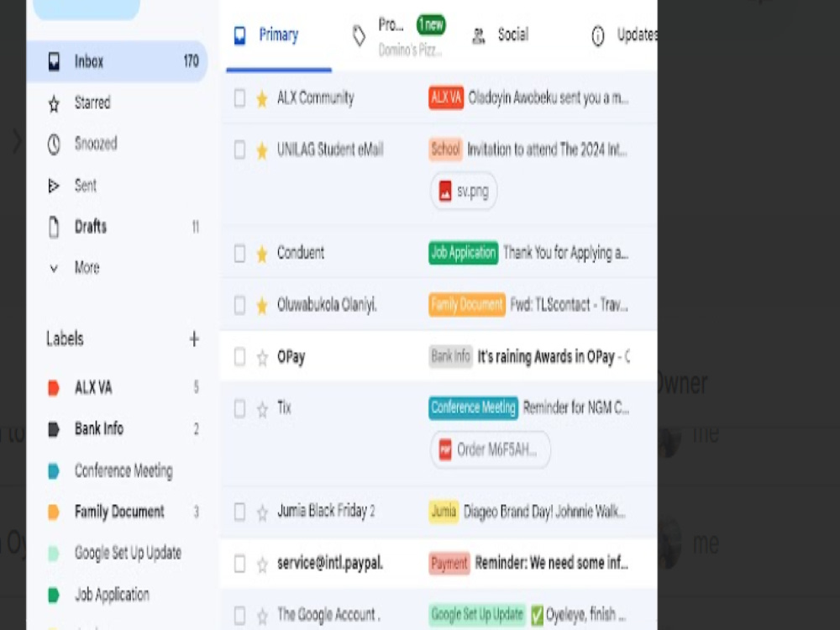Open the 'Reminder for NGM' email from Tix
The image size is (840, 630).
(439, 434)
